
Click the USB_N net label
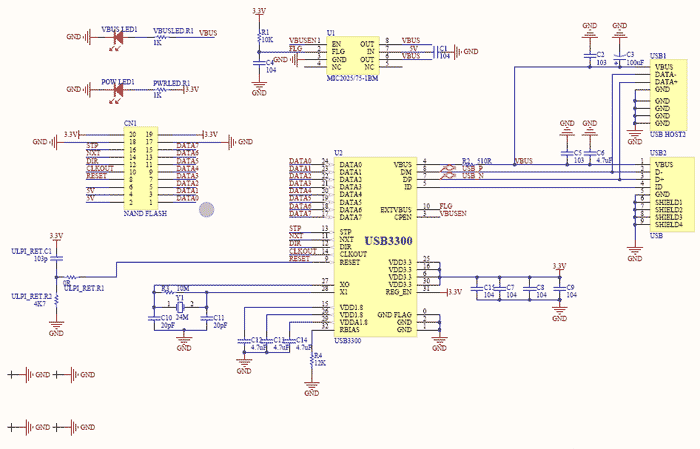[x=473, y=175]
